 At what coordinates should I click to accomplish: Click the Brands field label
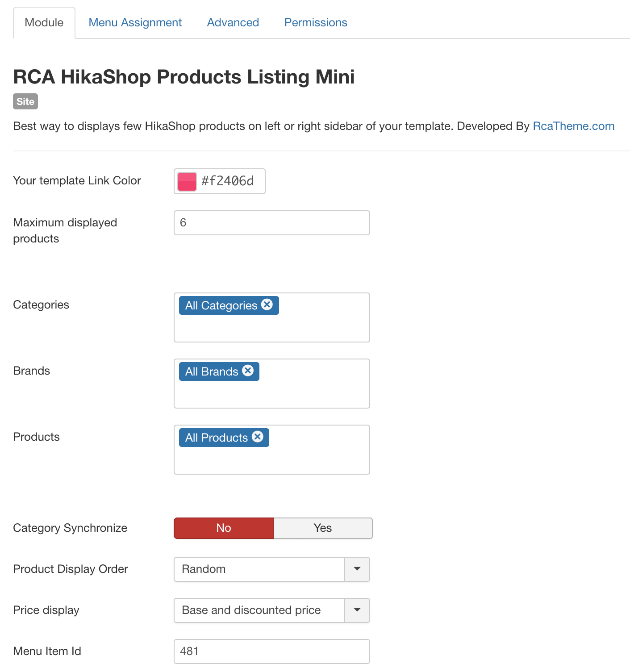point(32,371)
